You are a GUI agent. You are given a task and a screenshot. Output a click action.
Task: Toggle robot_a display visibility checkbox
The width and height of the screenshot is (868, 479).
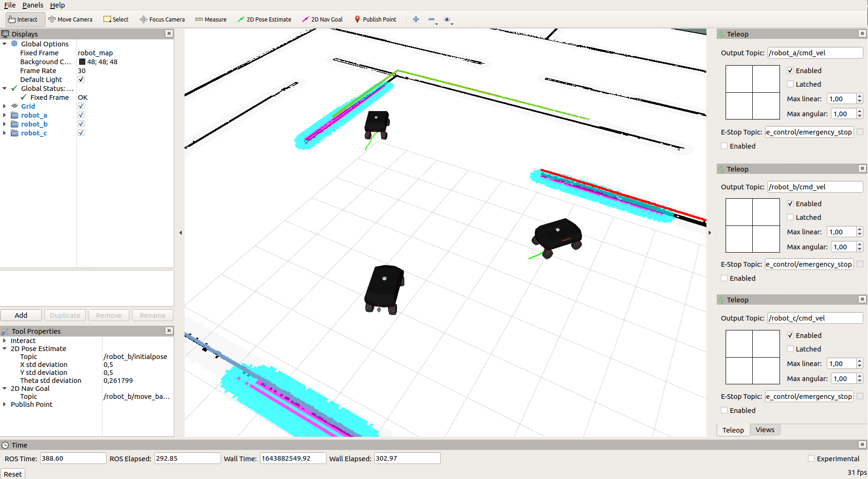[81, 115]
